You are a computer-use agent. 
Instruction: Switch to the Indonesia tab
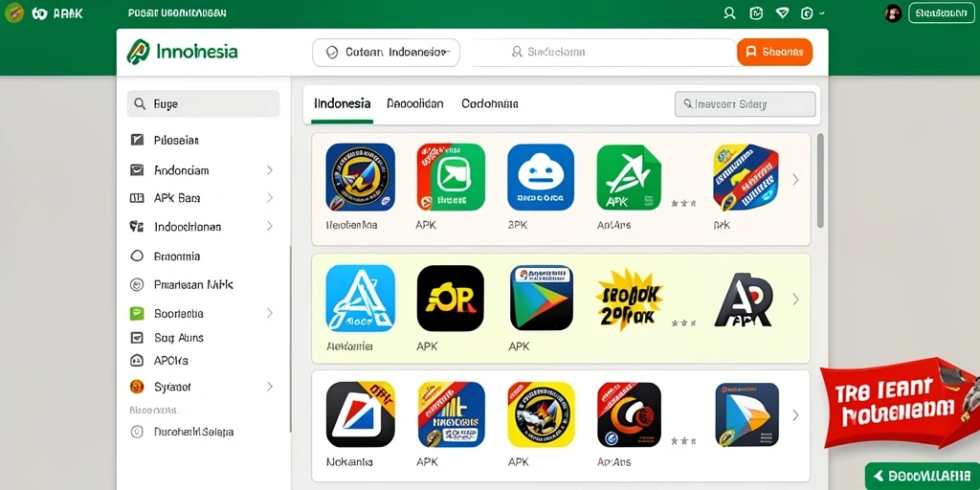[x=342, y=103]
